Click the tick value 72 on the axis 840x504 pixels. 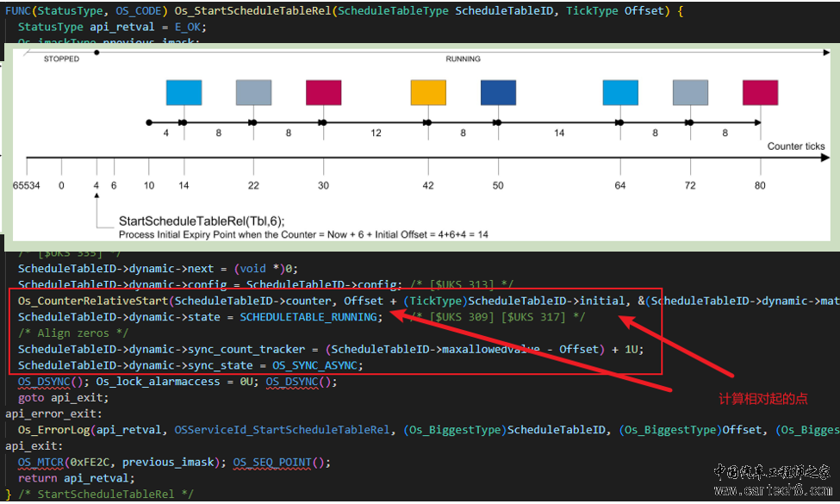690,185
